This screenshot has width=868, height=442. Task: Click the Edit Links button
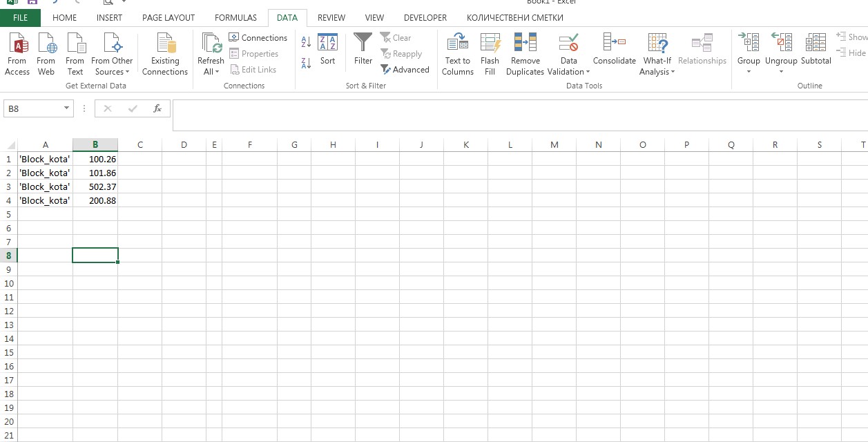[253, 70]
